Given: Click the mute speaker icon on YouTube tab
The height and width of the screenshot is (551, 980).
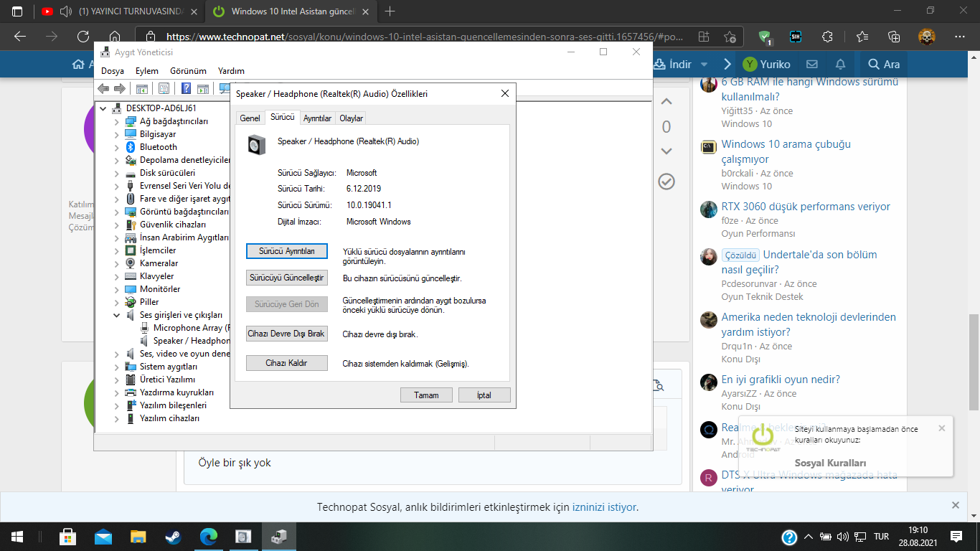Looking at the screenshot, I should [67, 11].
